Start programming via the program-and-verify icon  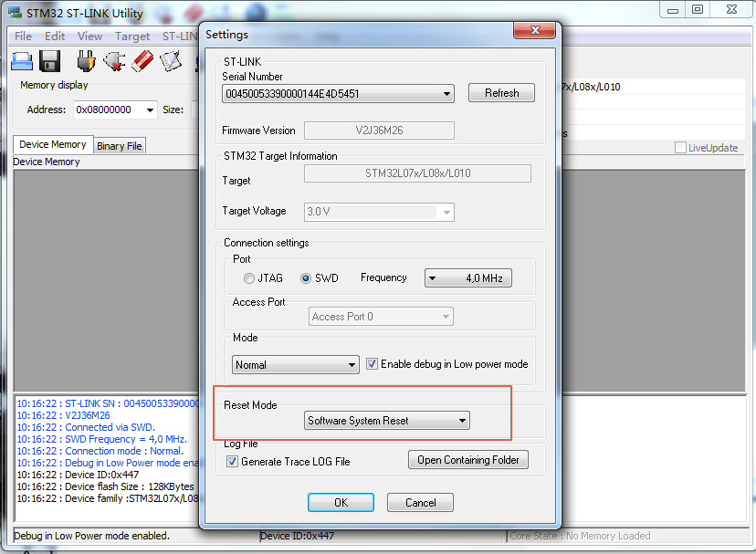pos(173,60)
